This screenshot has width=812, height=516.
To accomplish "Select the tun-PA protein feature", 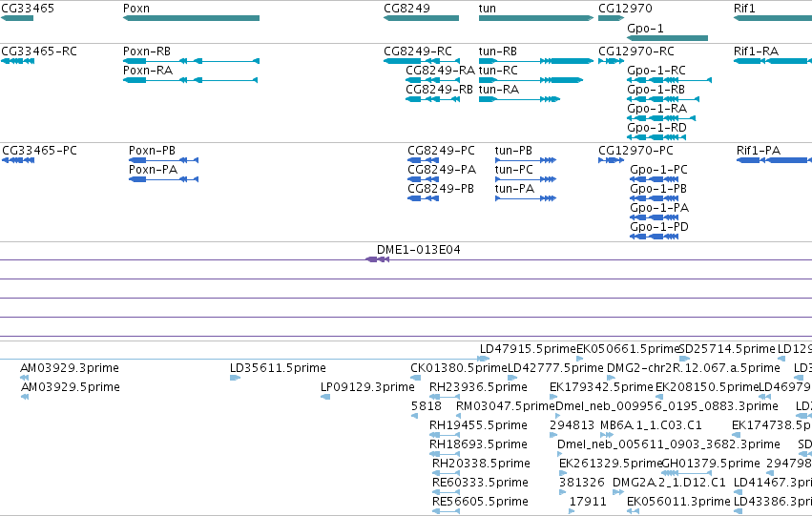I will [x=526, y=198].
